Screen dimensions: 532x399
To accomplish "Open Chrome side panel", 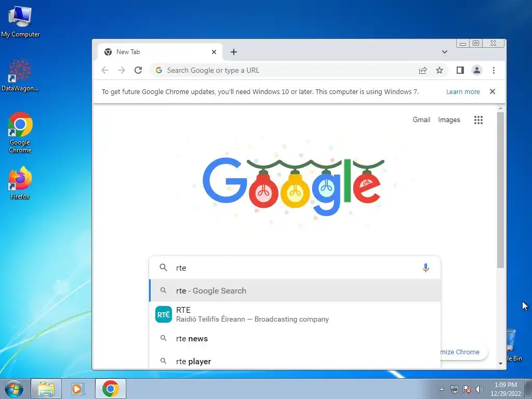I will click(x=460, y=70).
